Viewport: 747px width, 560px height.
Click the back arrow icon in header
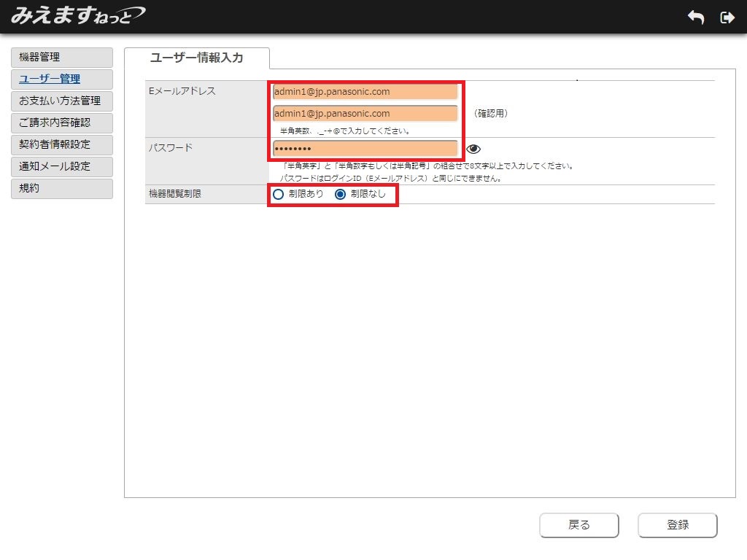tap(696, 17)
